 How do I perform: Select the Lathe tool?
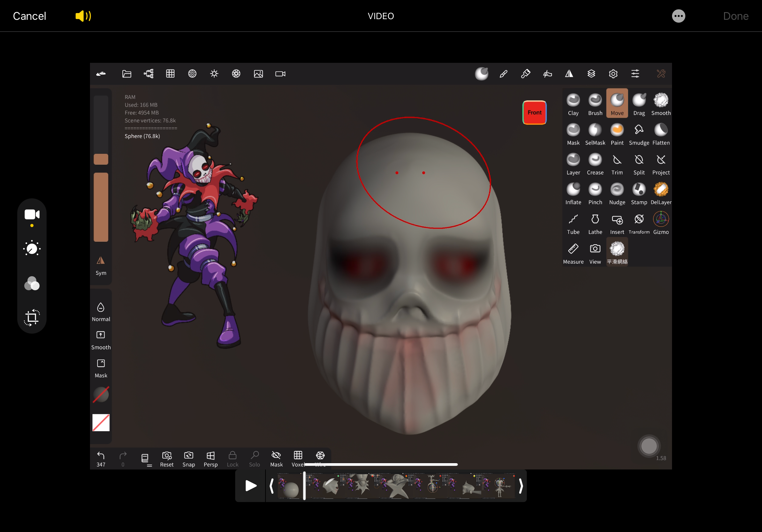tap(595, 223)
